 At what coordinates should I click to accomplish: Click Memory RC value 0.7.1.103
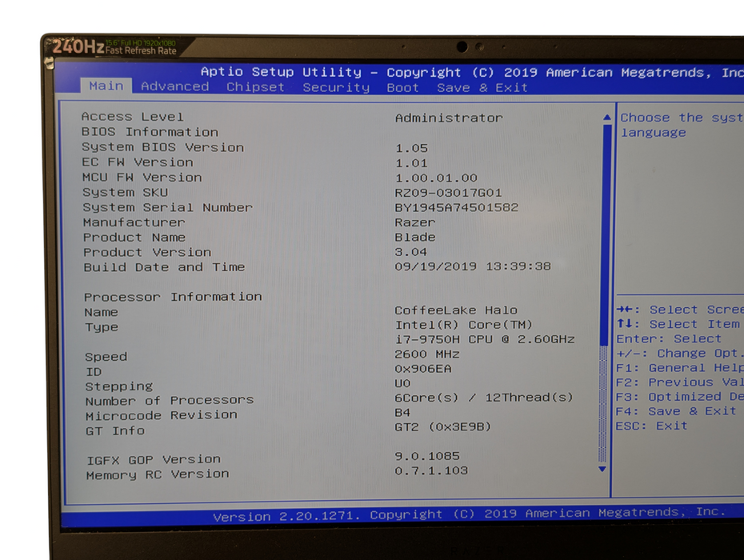[431, 470]
